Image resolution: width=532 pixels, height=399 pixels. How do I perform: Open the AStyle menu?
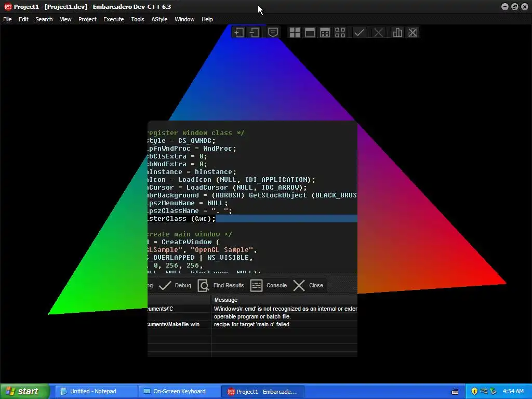tap(159, 19)
